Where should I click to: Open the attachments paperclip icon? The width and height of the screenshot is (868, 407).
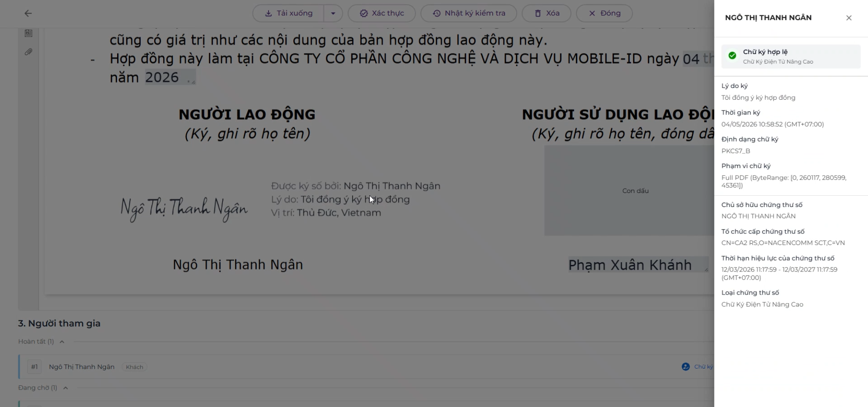(28, 52)
